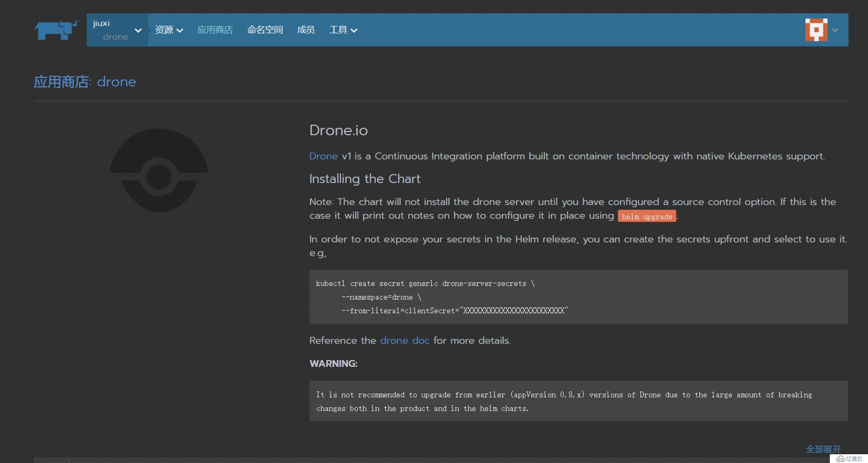868x463 pixels.
Task: Click the Installing the Chart heading
Action: coord(365,179)
